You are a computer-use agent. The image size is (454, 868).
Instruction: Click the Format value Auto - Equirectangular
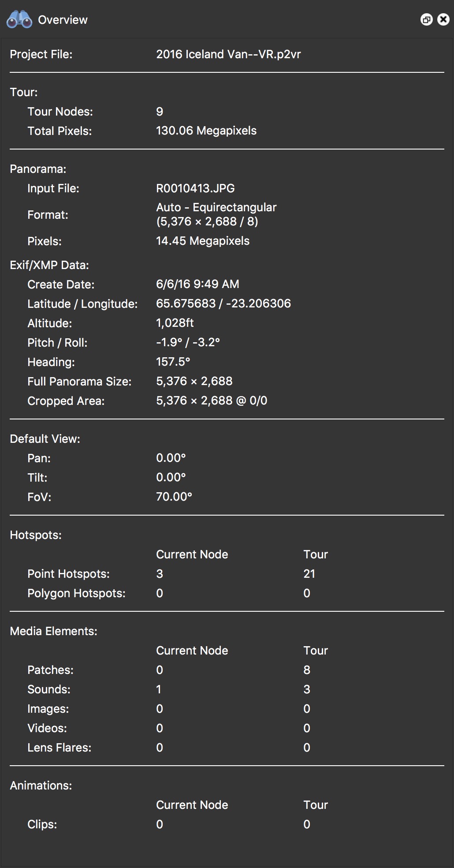coord(216,207)
